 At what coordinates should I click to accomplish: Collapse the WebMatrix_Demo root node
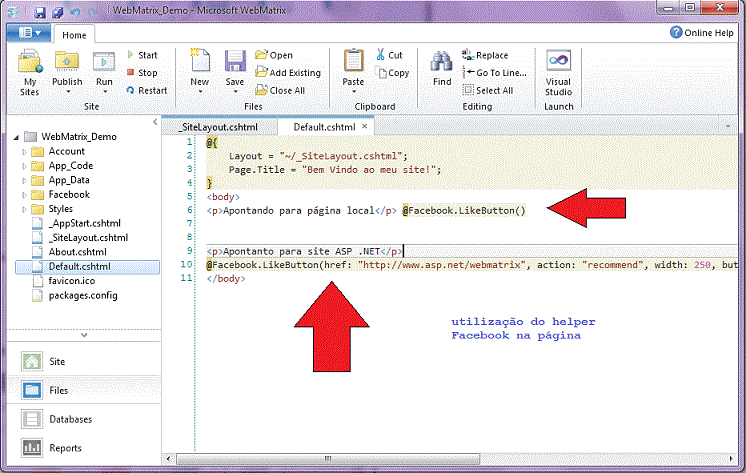coord(16,138)
